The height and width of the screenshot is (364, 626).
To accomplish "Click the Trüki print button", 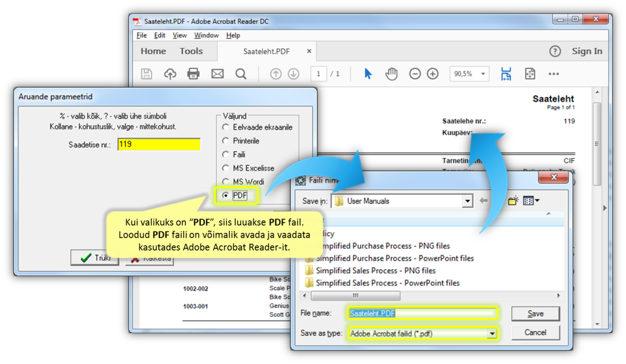I will [x=95, y=258].
